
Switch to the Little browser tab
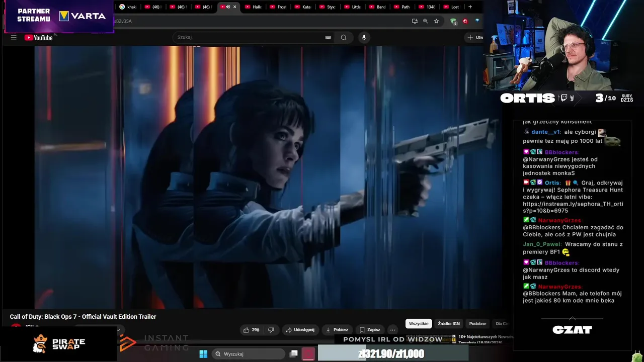pyautogui.click(x=352, y=7)
